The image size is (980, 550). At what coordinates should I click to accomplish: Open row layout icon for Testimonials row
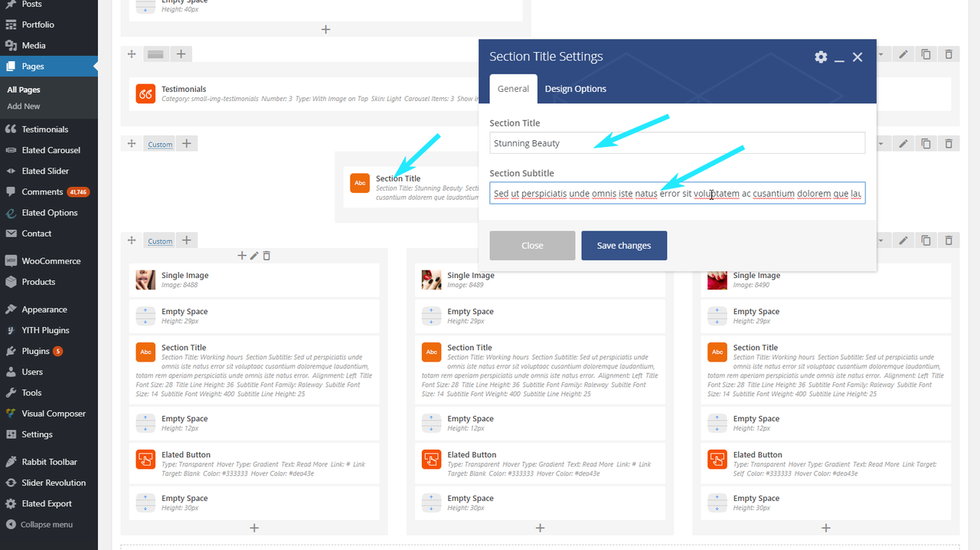(155, 54)
